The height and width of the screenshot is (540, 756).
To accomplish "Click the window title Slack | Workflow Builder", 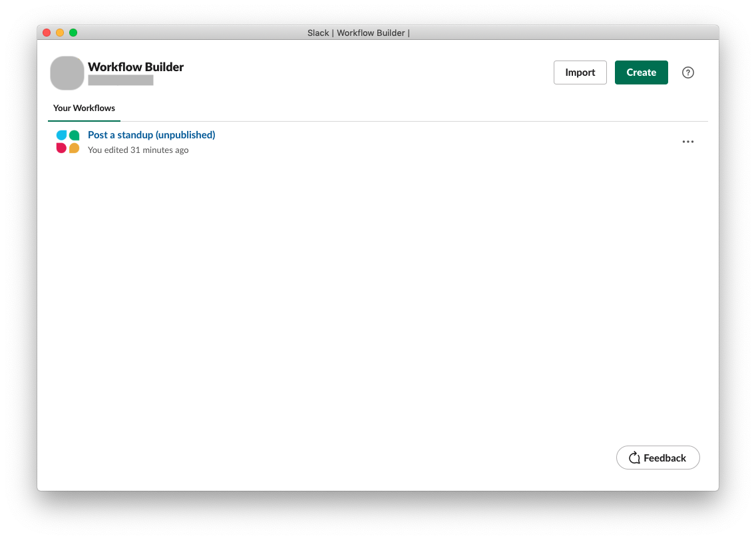I will [x=358, y=33].
